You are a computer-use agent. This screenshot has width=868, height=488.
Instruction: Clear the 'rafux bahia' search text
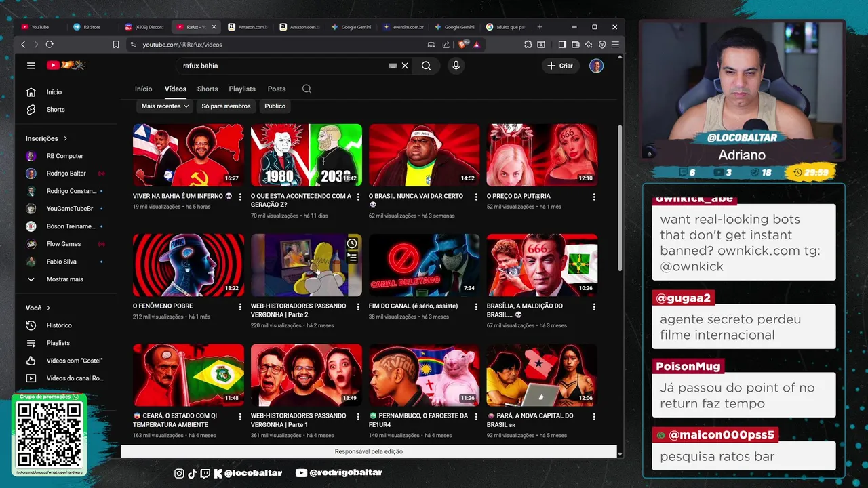point(405,66)
